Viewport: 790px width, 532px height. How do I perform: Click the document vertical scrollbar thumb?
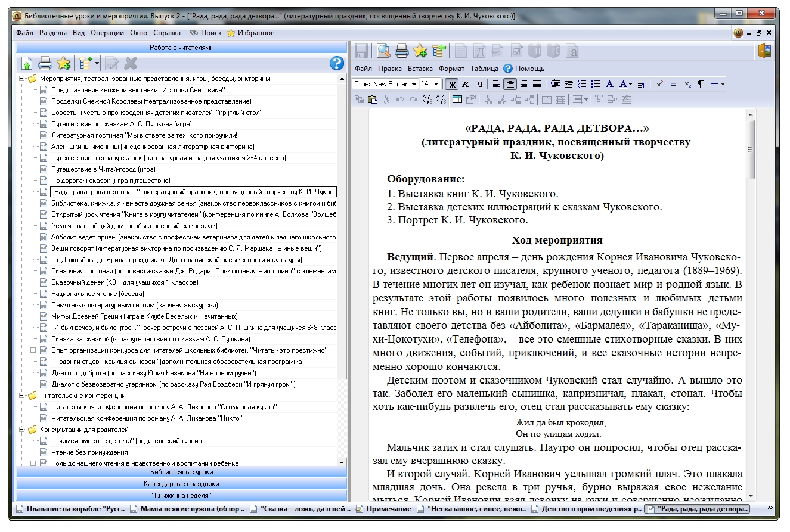tap(750, 149)
